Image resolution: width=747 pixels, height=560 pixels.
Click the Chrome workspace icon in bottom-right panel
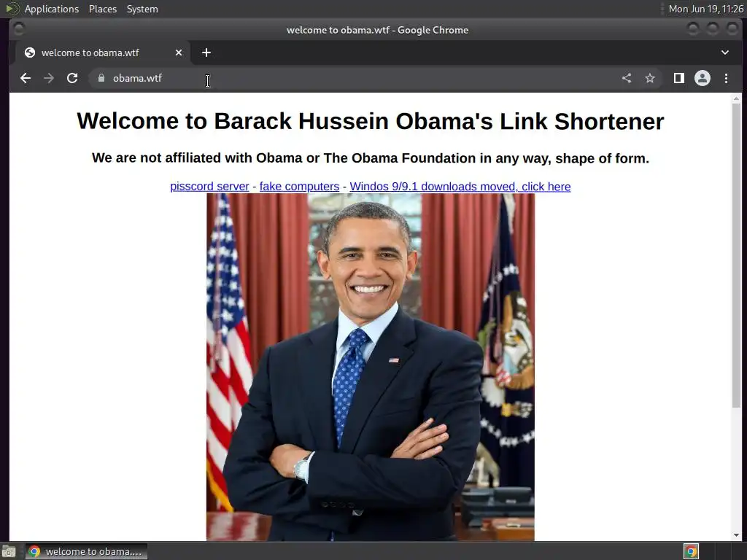(x=691, y=551)
